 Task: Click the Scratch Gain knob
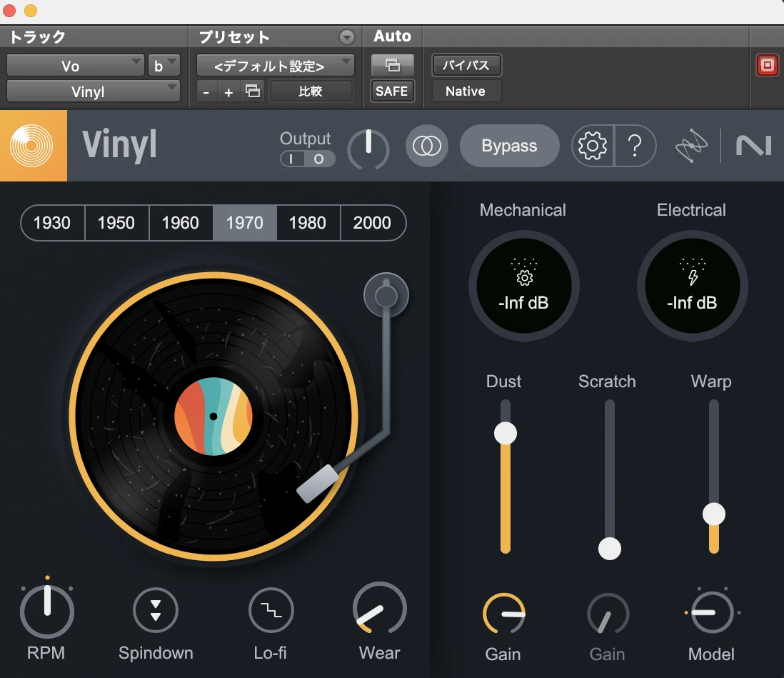pyautogui.click(x=608, y=614)
